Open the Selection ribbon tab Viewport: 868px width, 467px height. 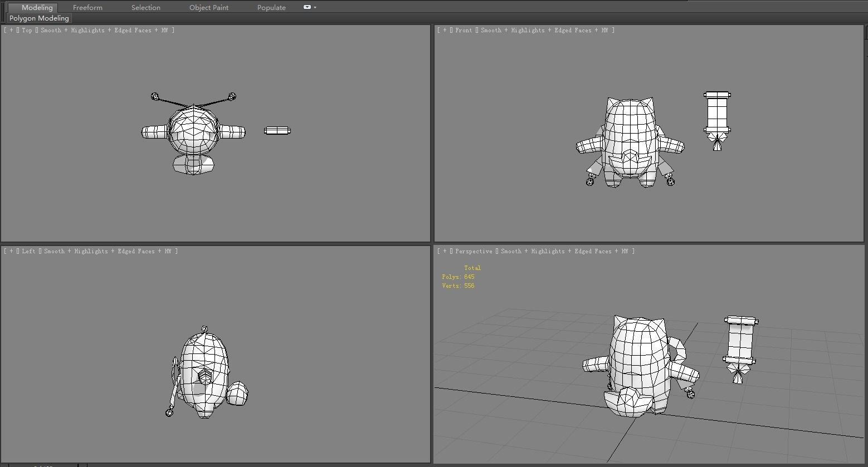pyautogui.click(x=145, y=8)
